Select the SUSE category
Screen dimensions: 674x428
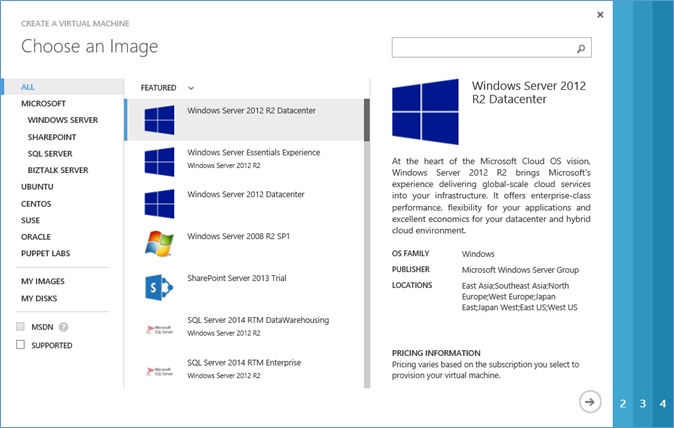(30, 220)
